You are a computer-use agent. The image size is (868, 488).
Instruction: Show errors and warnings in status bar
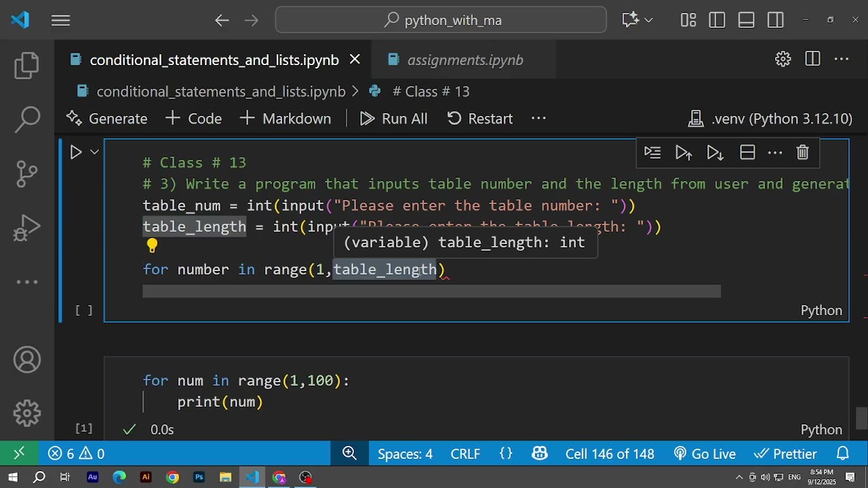point(76,454)
